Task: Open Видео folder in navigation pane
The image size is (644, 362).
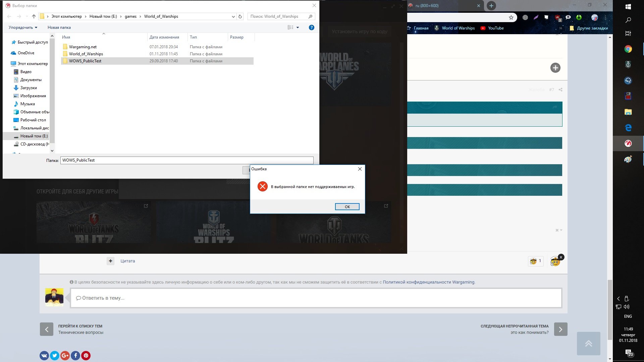Action: click(x=22, y=72)
